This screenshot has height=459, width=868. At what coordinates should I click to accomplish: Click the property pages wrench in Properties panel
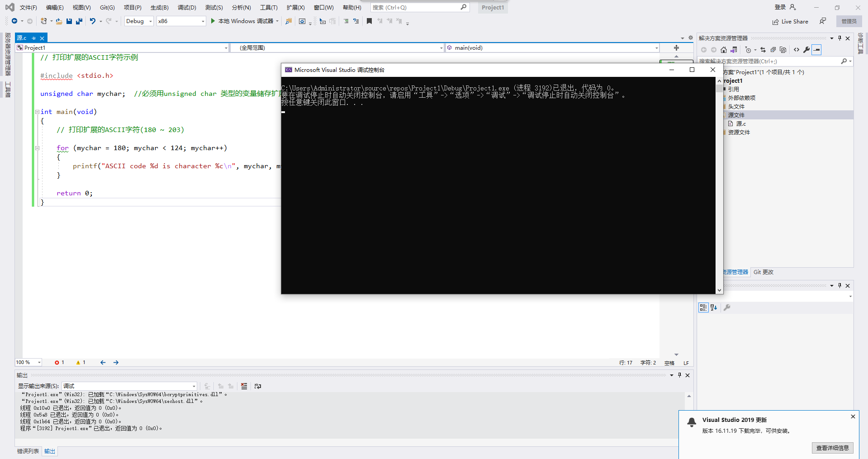point(727,308)
